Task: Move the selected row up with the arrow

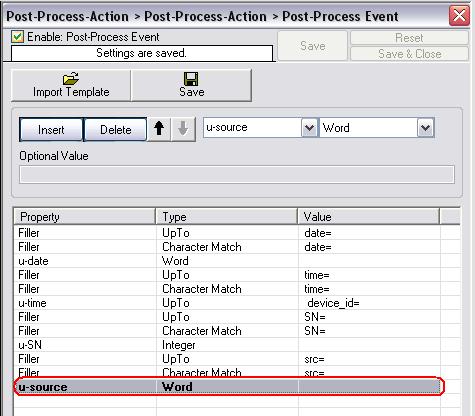Action: pyautogui.click(x=159, y=129)
